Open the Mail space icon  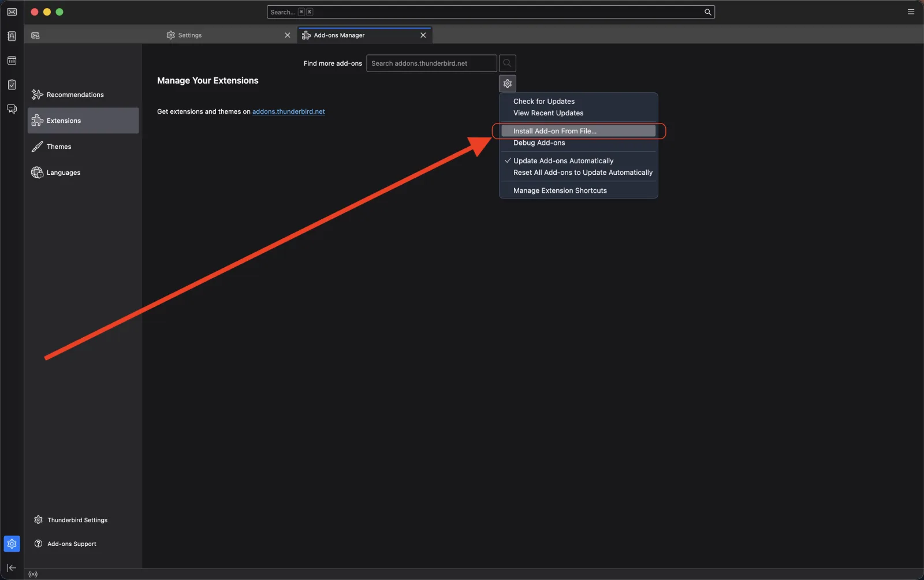(12, 12)
